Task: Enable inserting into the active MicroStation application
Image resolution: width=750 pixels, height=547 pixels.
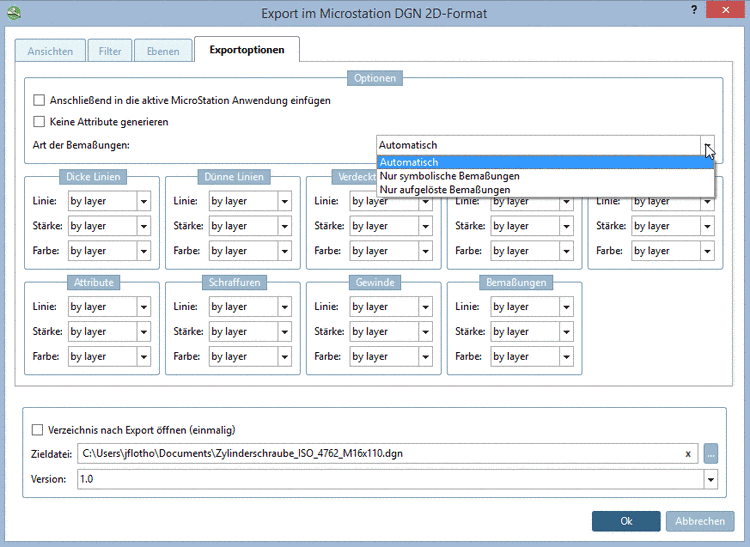Action: click(x=39, y=100)
